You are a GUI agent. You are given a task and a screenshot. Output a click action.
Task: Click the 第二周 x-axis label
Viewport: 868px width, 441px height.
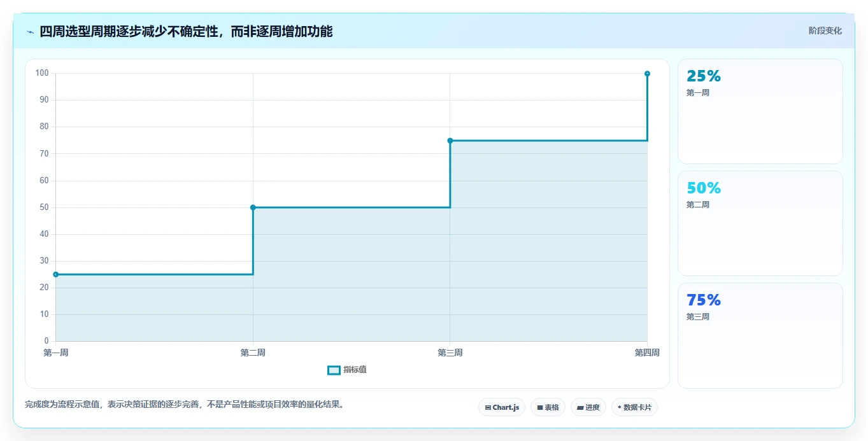coord(253,353)
